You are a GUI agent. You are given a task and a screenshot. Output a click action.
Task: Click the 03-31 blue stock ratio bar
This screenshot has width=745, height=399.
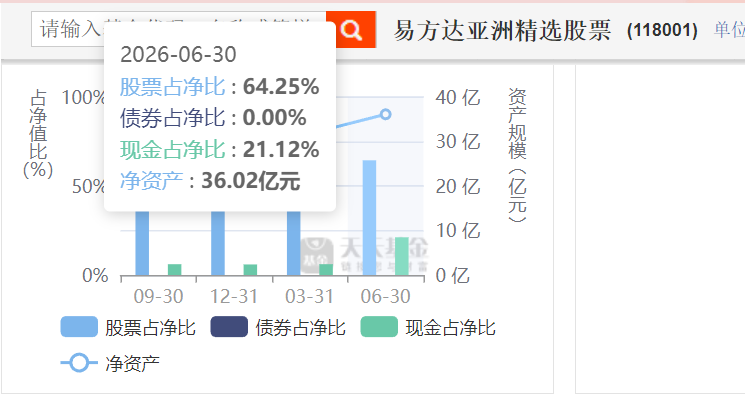(294, 243)
